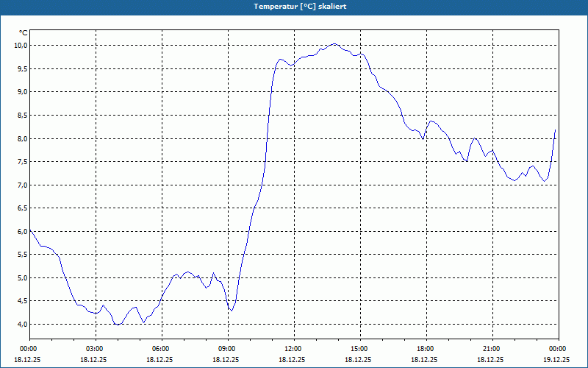Click the 8,0 y-axis label
Screen dimensions: 588x368
23,138
